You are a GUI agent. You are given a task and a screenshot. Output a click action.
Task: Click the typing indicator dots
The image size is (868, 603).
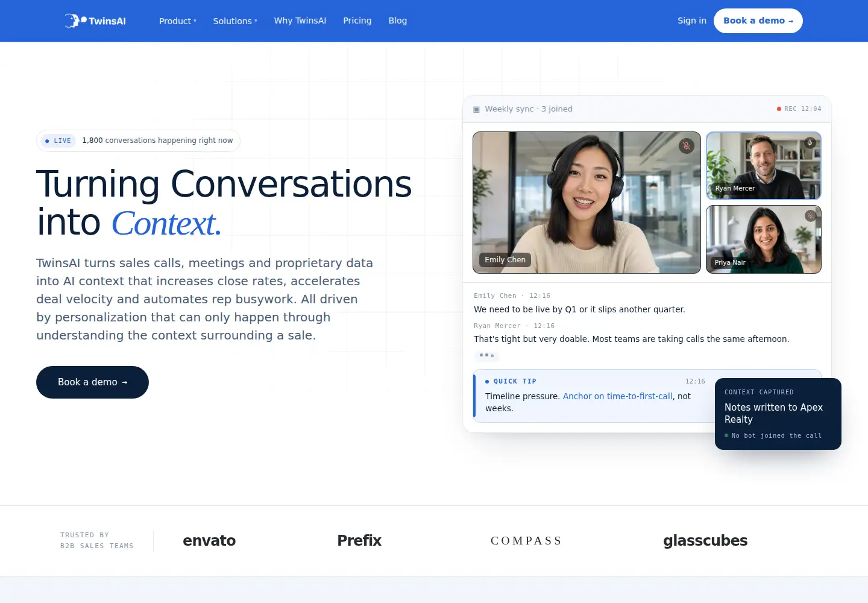coord(486,355)
